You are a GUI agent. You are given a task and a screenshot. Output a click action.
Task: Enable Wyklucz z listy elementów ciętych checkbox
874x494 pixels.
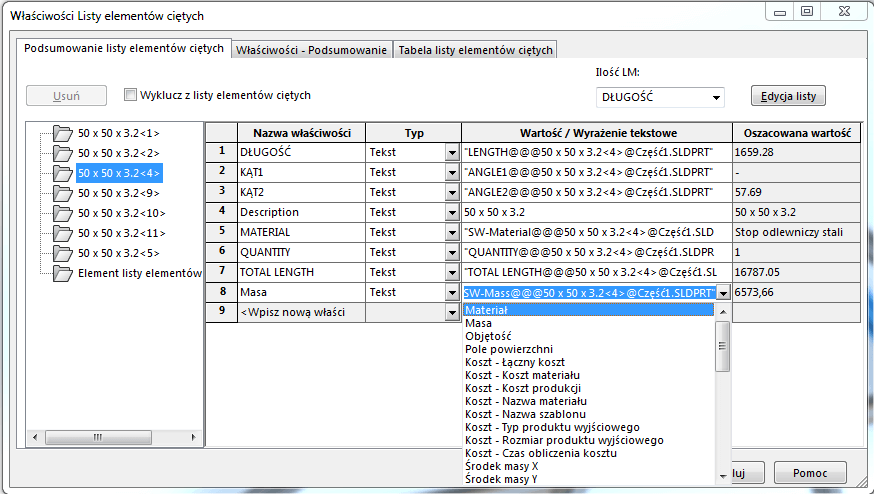130,96
